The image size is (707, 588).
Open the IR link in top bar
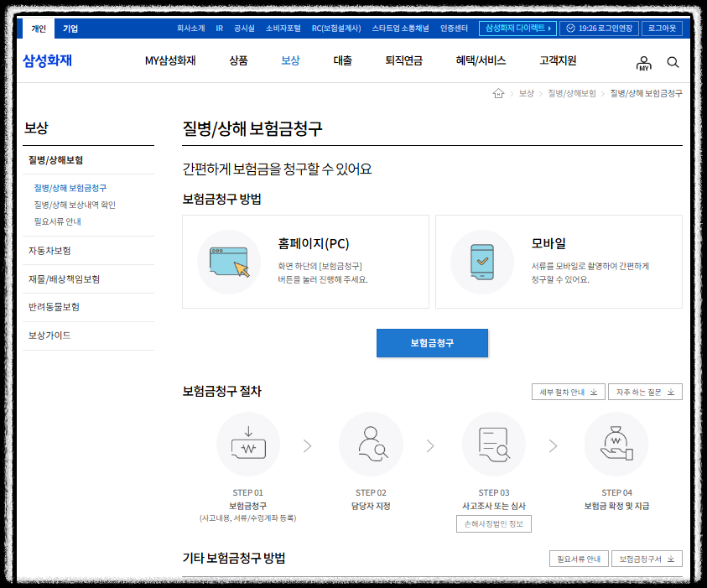(219, 28)
